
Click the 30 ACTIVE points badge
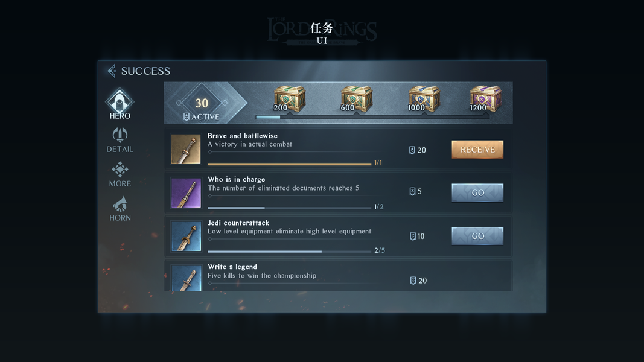tap(202, 103)
